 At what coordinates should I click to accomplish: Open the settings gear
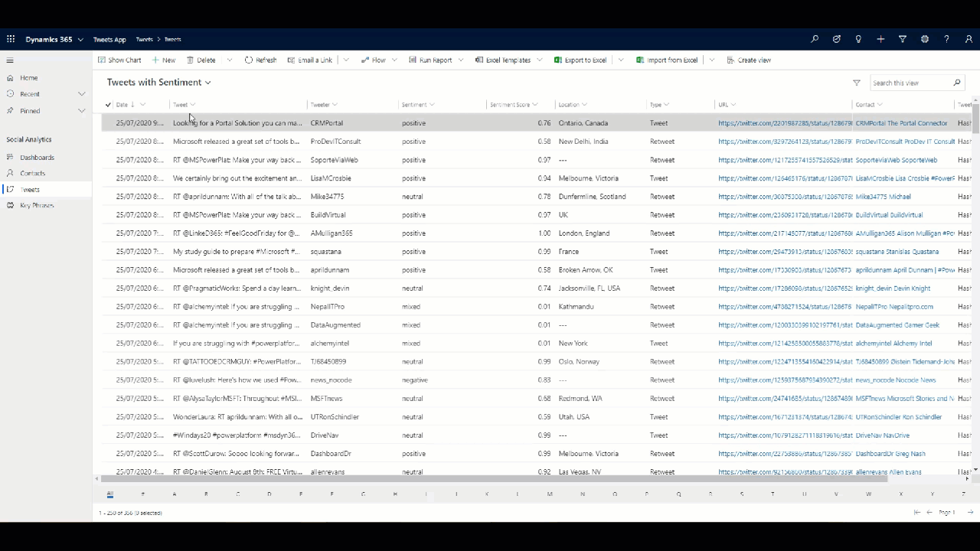pos(925,39)
